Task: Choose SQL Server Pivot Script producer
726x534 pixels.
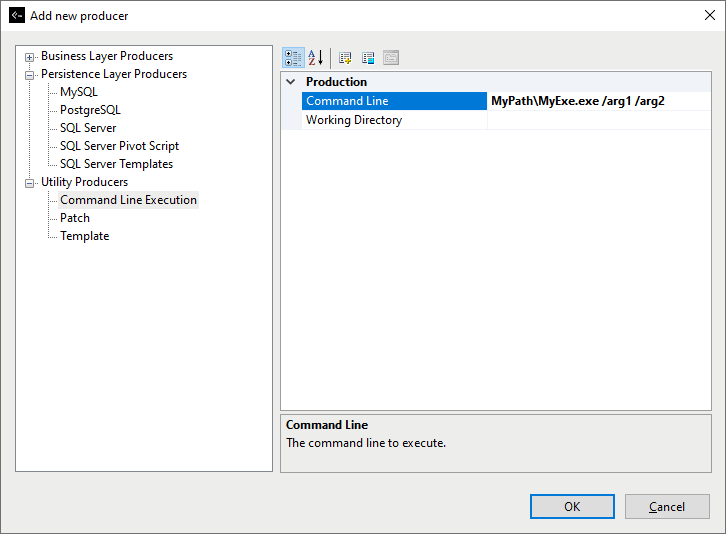Action: click(x=119, y=146)
